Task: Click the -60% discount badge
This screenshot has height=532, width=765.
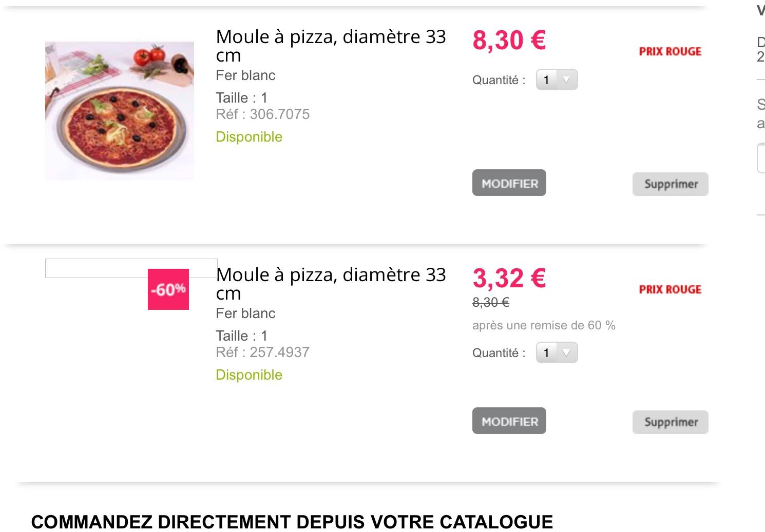Action: (168, 289)
